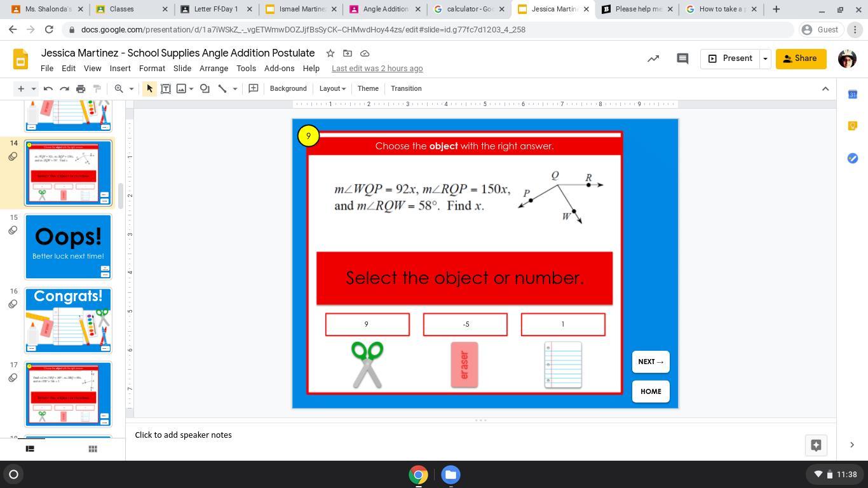Open the activity dashboard trend icon

pyautogui.click(x=653, y=58)
